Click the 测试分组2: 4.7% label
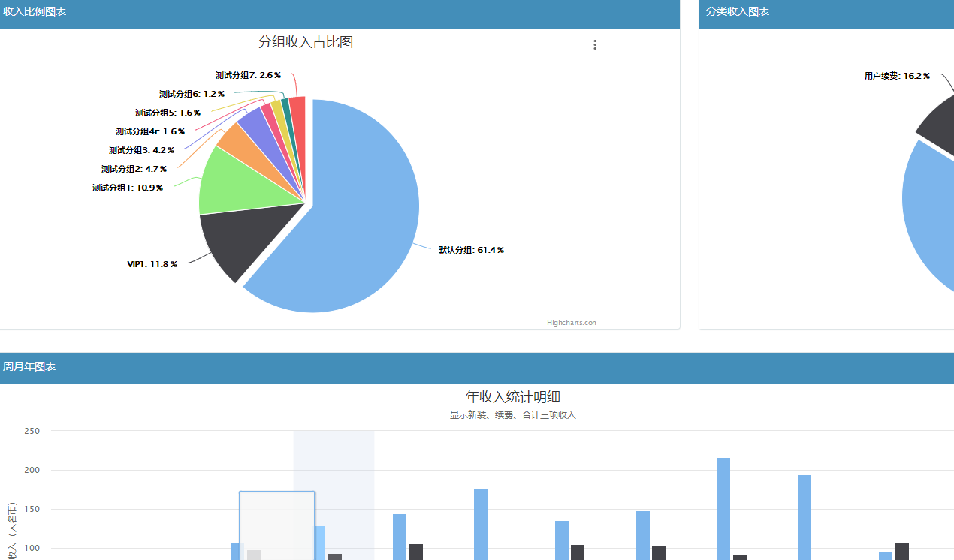Image resolution: width=954 pixels, height=560 pixels. tap(134, 169)
